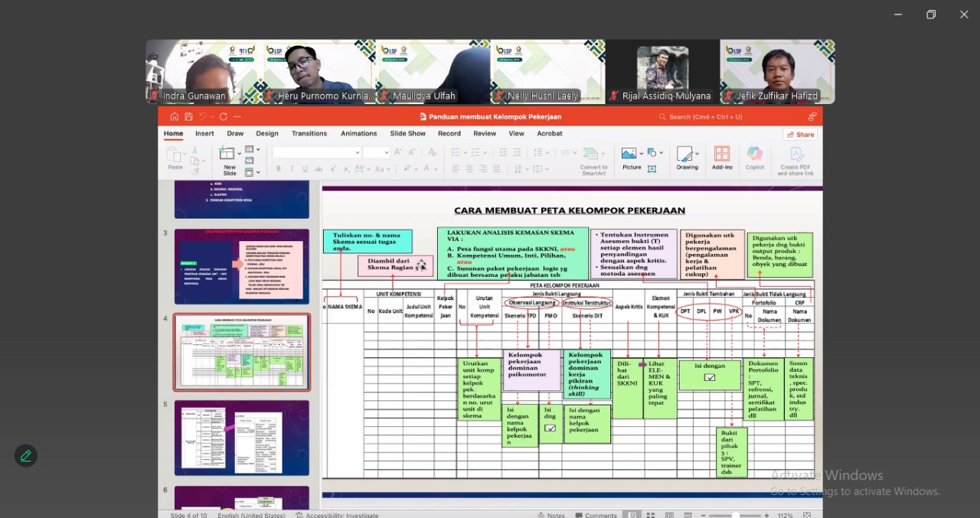
Task: Switch to the Slide Show tab
Action: 407,133
